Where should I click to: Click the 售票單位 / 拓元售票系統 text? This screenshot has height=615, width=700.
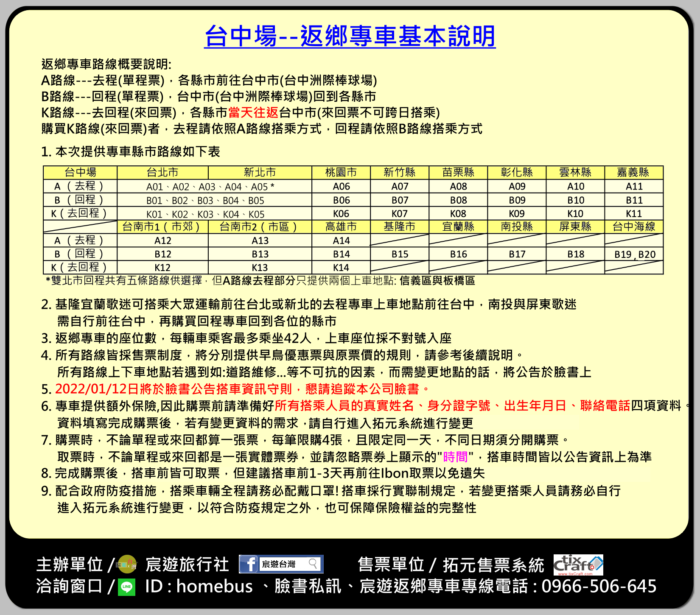point(451,565)
